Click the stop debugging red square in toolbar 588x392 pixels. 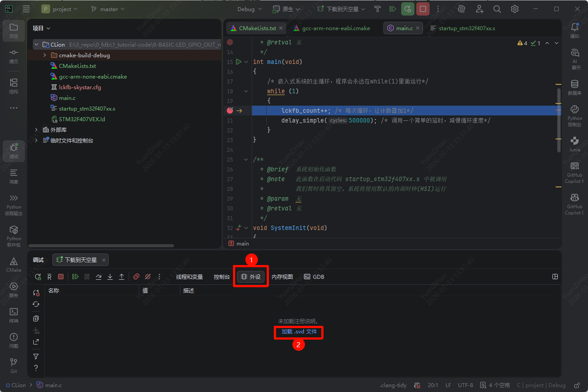coord(422,9)
